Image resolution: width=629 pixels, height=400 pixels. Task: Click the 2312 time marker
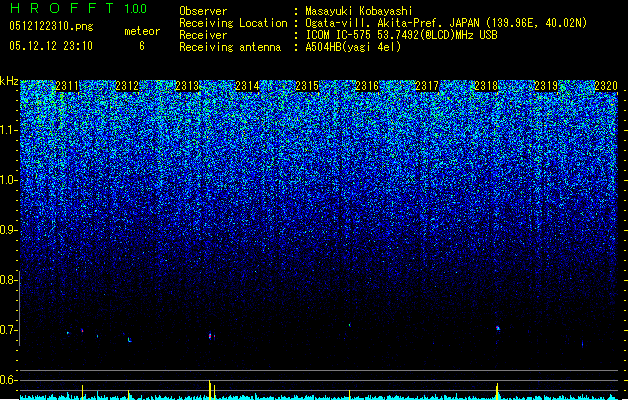point(127,86)
